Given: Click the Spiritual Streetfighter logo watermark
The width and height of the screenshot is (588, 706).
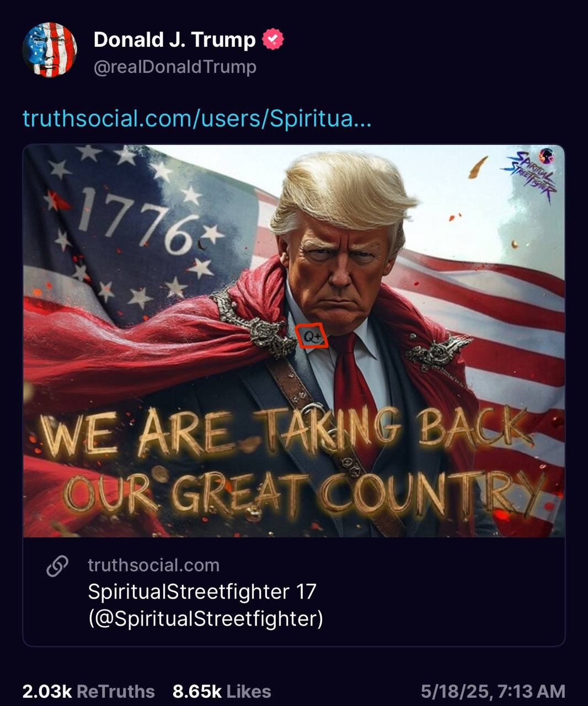Looking at the screenshot, I should (x=530, y=176).
